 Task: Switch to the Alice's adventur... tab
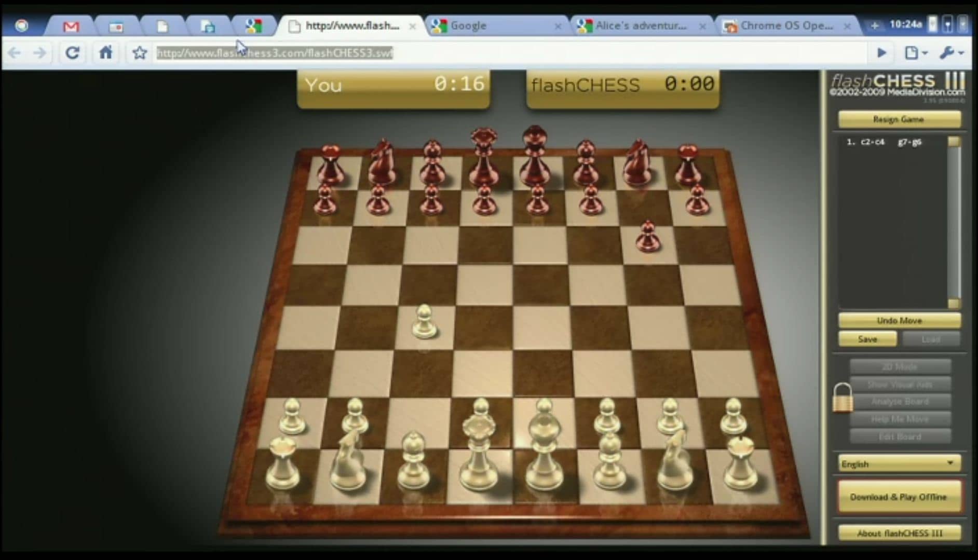pyautogui.click(x=641, y=25)
